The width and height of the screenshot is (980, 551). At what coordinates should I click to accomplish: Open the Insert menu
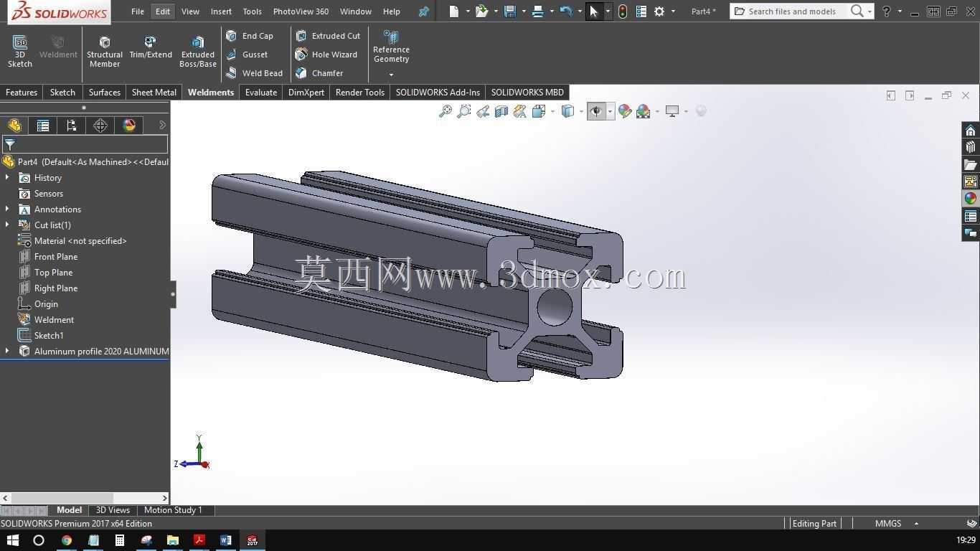[221, 11]
